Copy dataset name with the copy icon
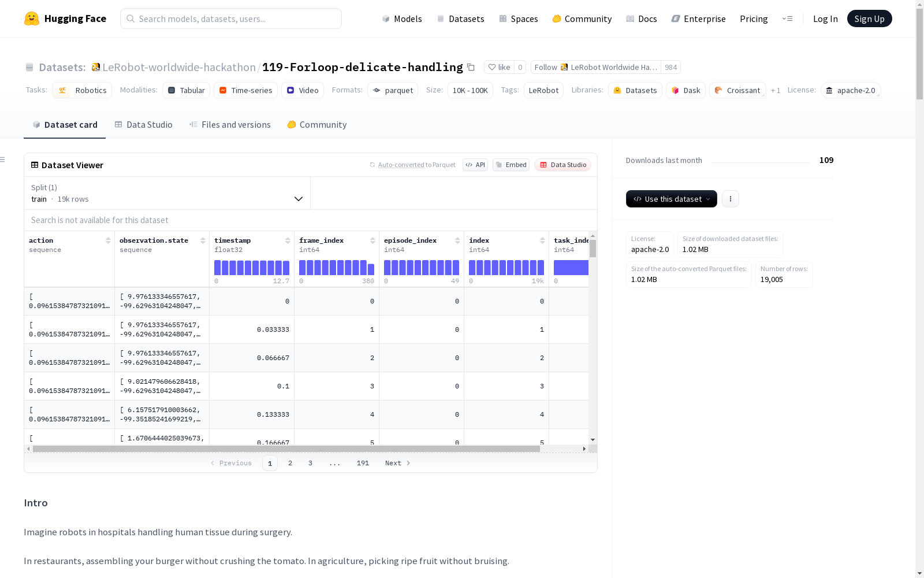This screenshot has width=924, height=578. pos(471,67)
